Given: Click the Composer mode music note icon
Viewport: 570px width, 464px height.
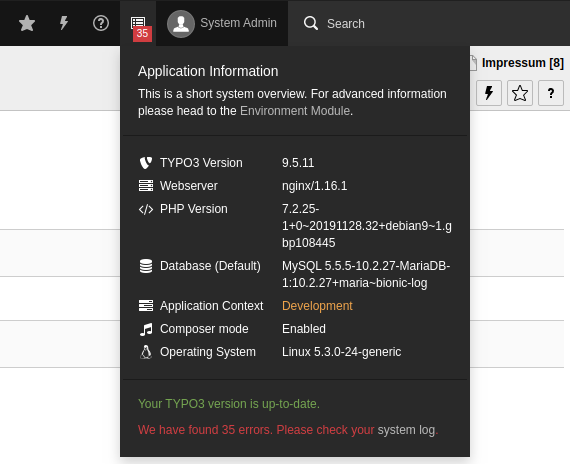Looking at the screenshot, I should [x=146, y=329].
